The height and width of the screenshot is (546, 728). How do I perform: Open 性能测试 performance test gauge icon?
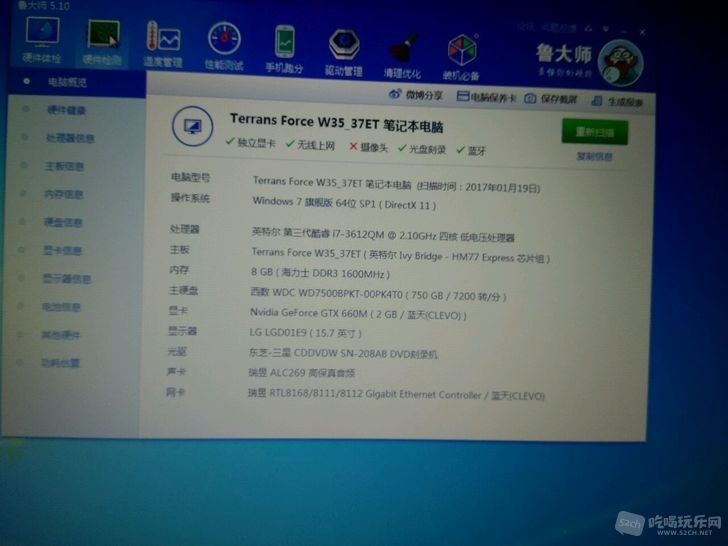(224, 46)
